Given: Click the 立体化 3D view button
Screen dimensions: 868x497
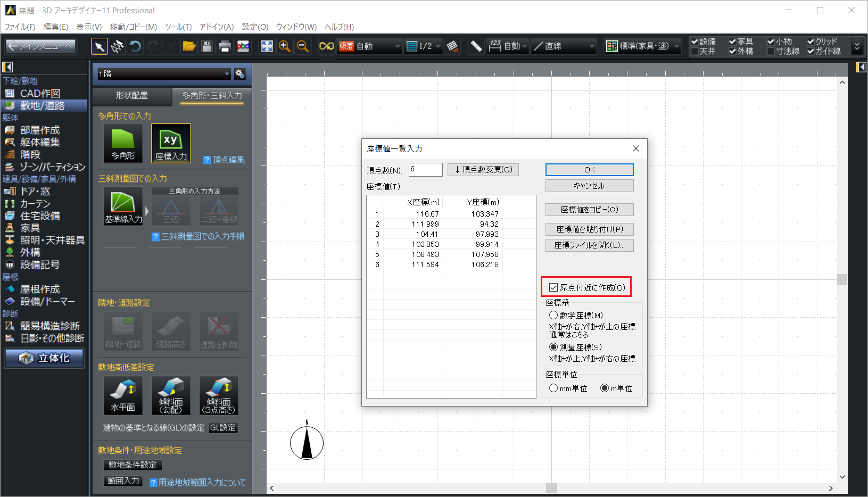Looking at the screenshot, I should tap(45, 358).
